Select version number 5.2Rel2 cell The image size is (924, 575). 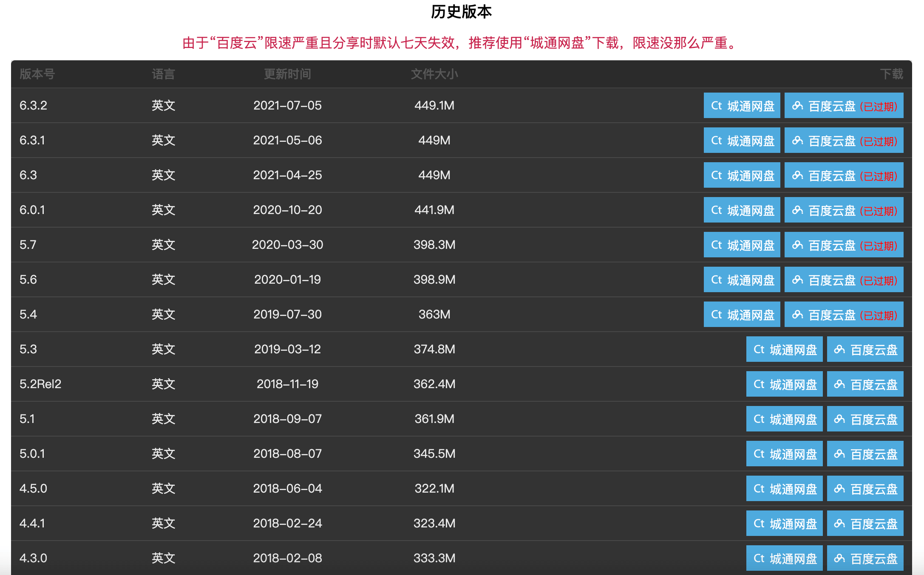coord(40,384)
